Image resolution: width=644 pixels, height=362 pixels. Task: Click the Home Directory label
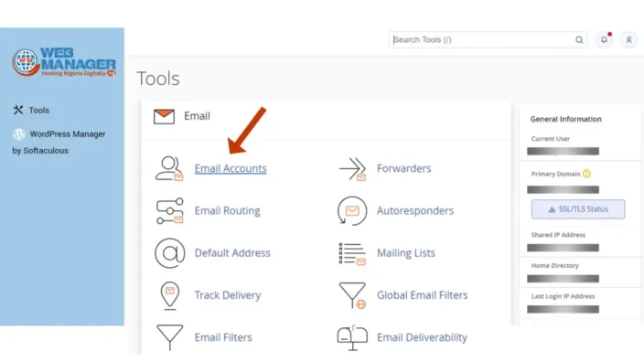[555, 265]
